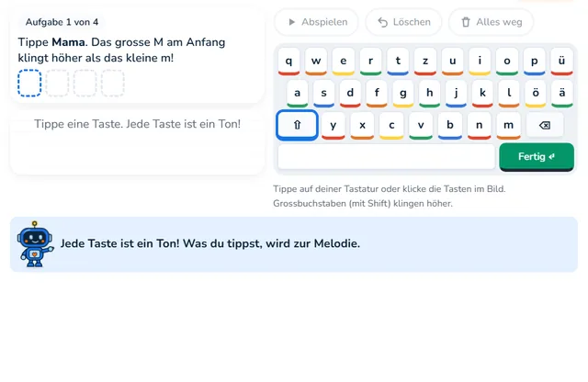
Task: Tap the o key
Action: 507,62
